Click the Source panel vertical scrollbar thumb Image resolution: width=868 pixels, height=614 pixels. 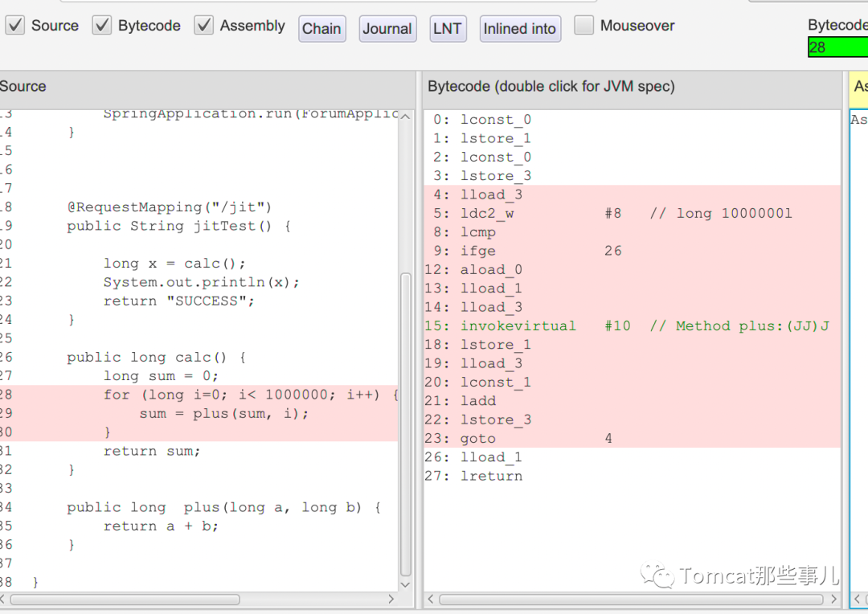(x=406, y=426)
